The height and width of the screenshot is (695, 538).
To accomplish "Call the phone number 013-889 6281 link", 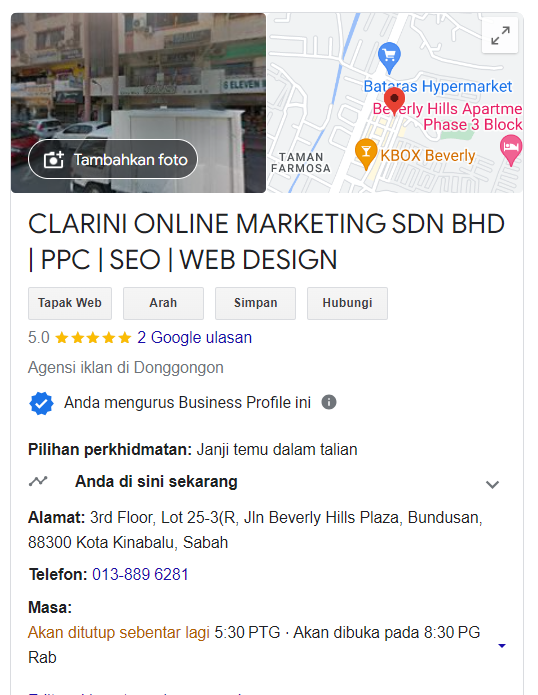I will pyautogui.click(x=140, y=574).
